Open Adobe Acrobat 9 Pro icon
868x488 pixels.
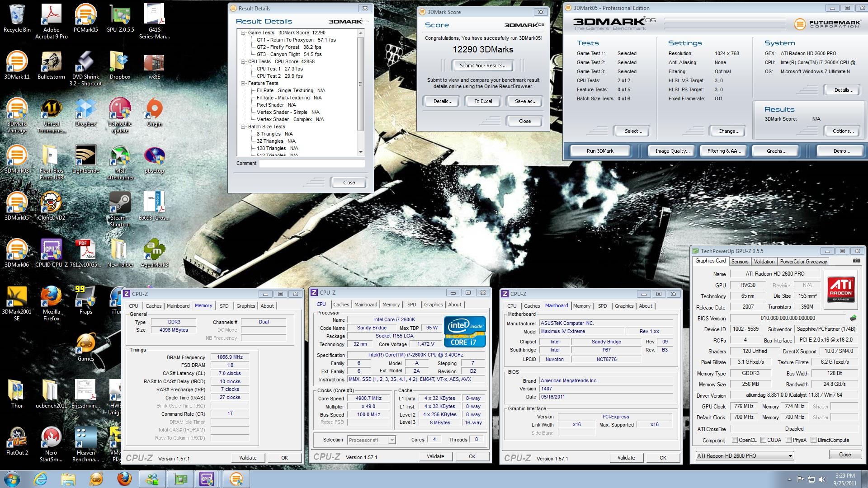click(x=52, y=21)
